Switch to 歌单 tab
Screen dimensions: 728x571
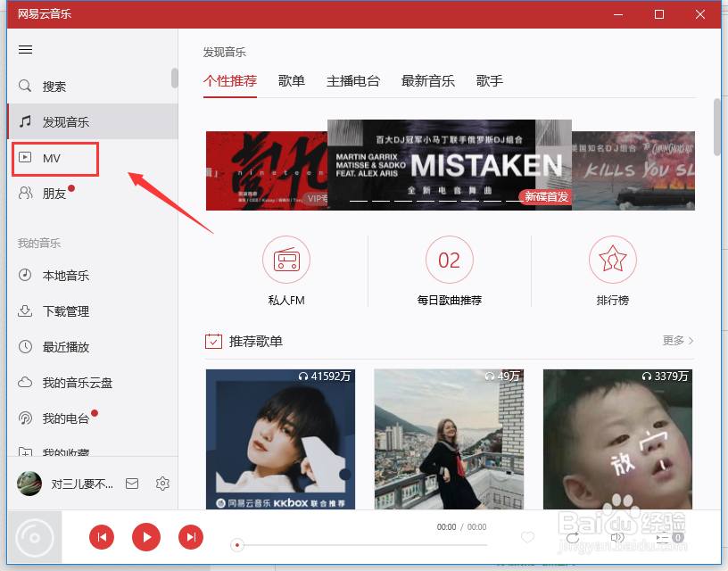[292, 81]
